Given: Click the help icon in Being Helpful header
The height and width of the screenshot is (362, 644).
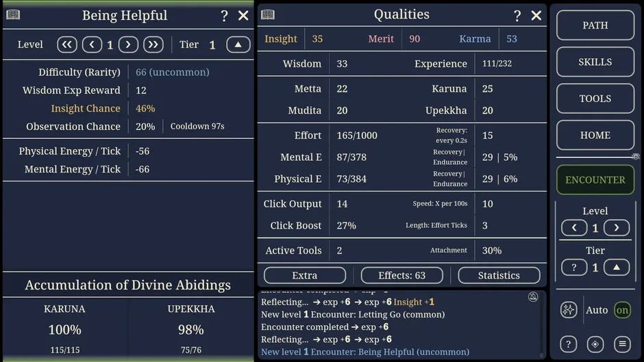Looking at the screenshot, I should 224,16.
